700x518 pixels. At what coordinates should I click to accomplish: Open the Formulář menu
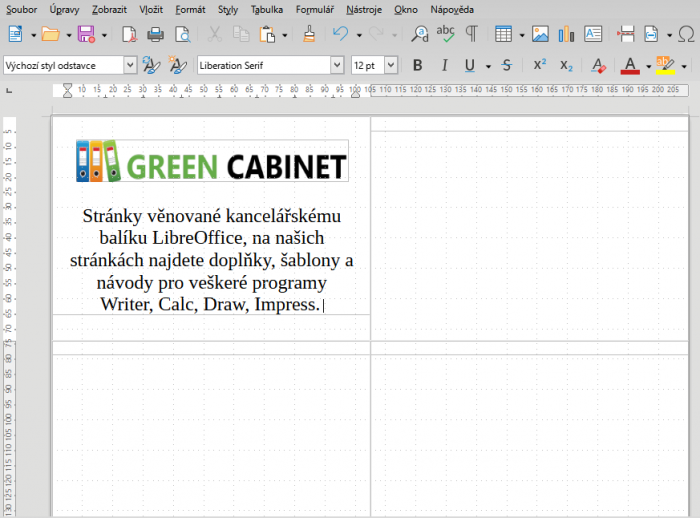click(x=315, y=9)
